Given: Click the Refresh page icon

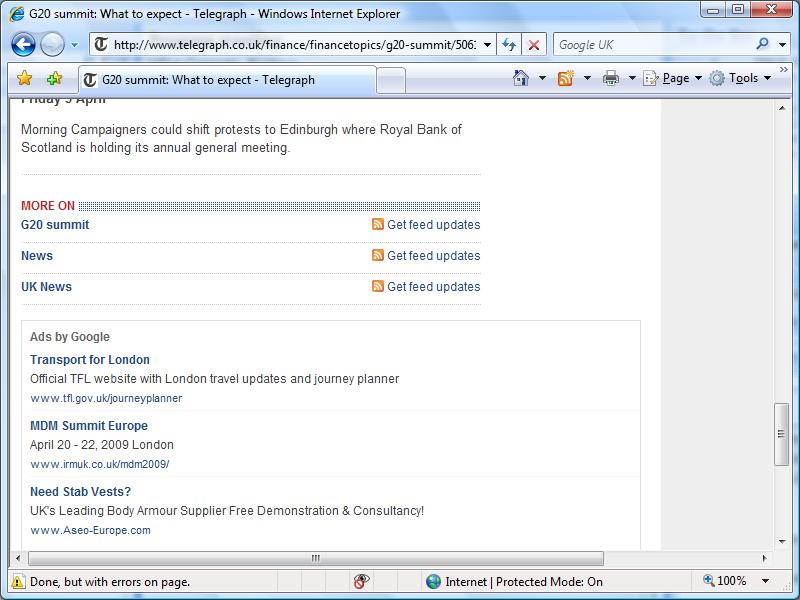Looking at the screenshot, I should (x=509, y=45).
